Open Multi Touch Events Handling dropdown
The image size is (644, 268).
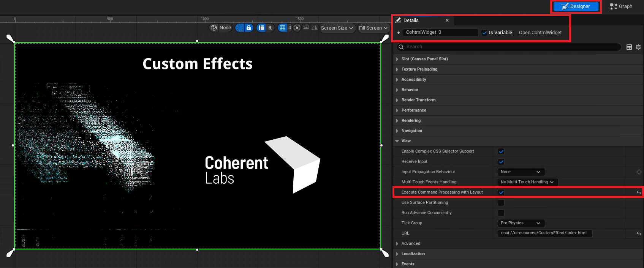tap(528, 182)
